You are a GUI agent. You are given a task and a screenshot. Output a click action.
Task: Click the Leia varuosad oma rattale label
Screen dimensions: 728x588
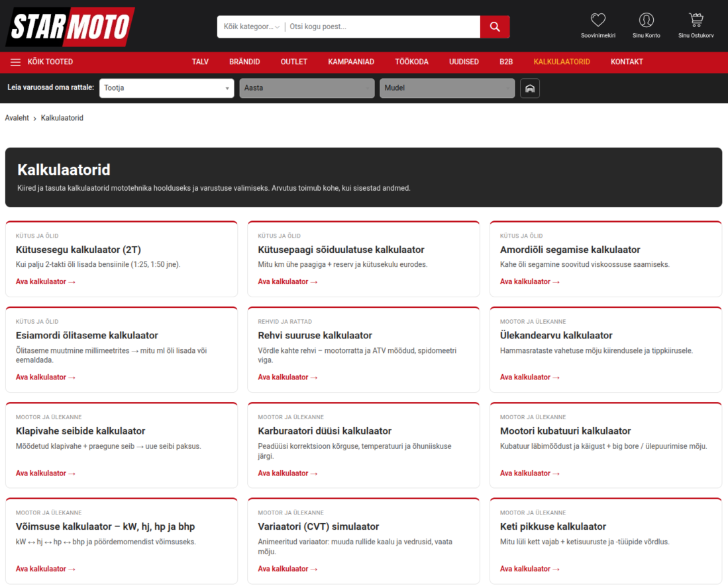pos(50,87)
